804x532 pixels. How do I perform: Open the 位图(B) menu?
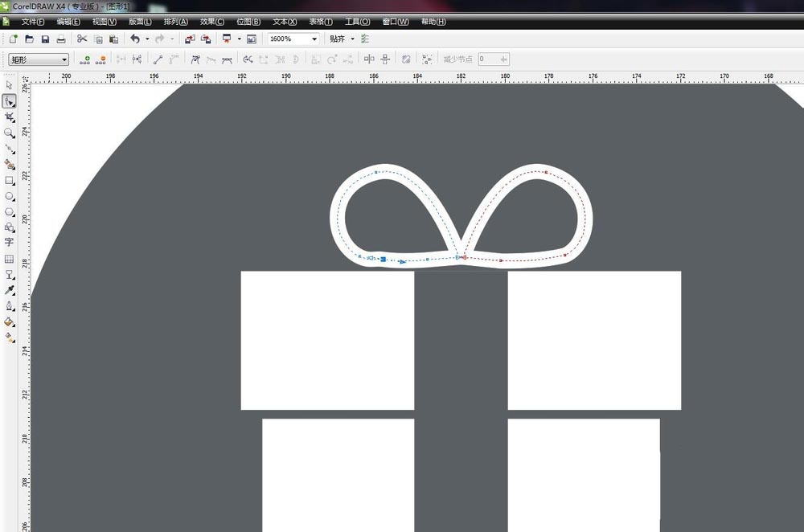[248, 22]
